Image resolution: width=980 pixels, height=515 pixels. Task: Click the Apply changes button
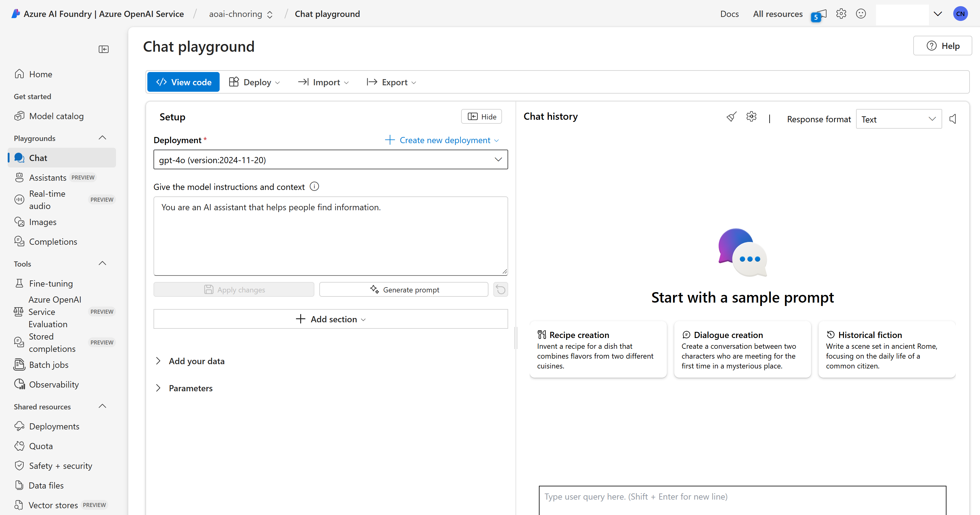pyautogui.click(x=234, y=289)
